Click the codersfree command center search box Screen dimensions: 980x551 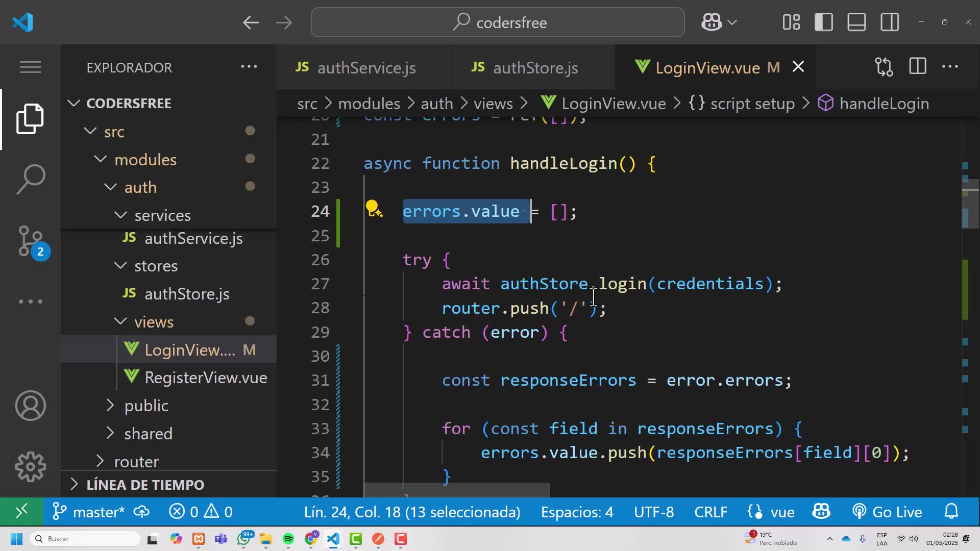pyautogui.click(x=498, y=22)
